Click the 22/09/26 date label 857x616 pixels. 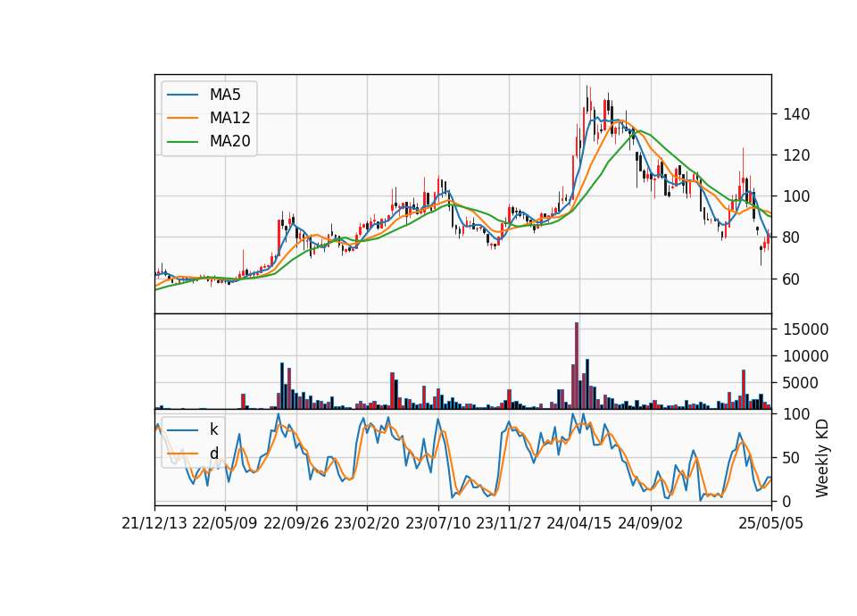[x=296, y=523]
